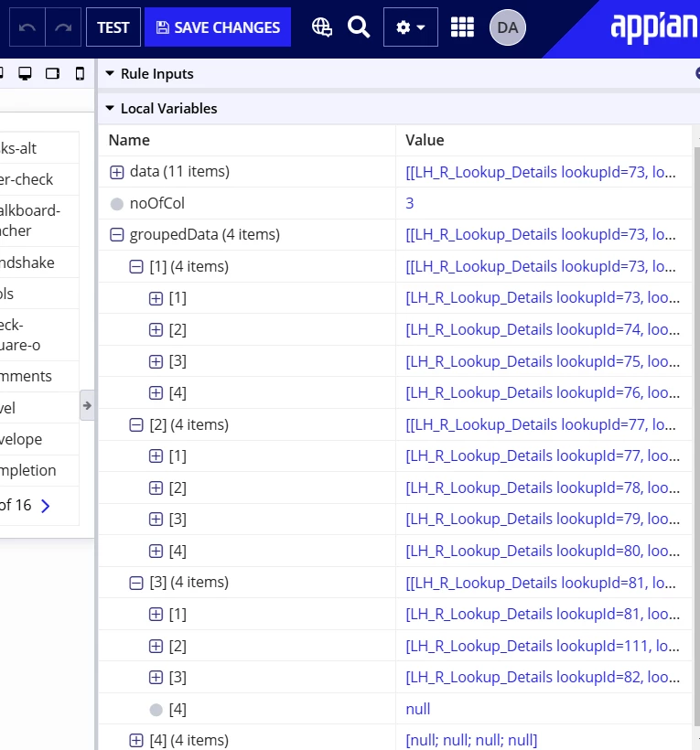Viewport: 700px width, 750px height.
Task: Expand the item with lookupId=75 row
Action: (156, 361)
